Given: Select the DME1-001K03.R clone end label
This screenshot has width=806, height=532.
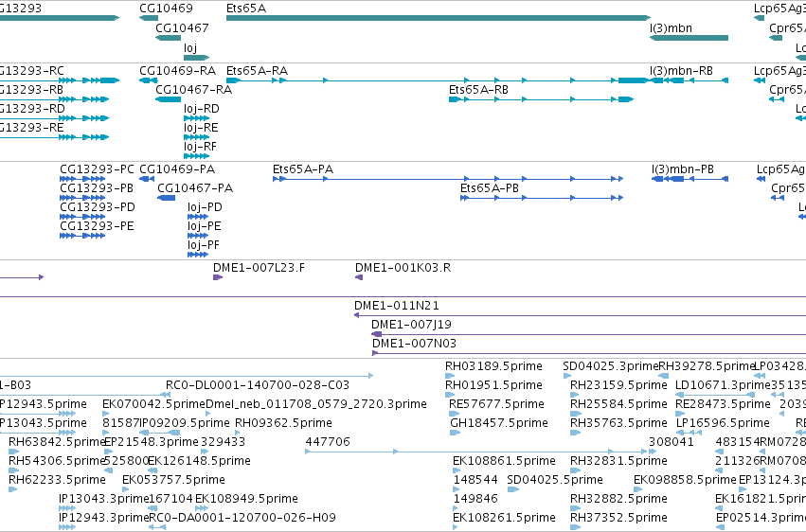Looking at the screenshot, I should coord(403,268).
